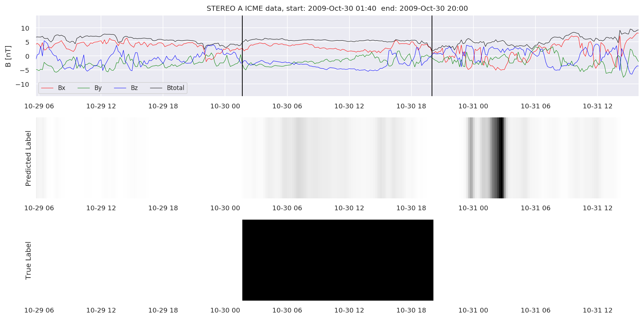Click the 10-31 00 tick under True Label panel
The height and width of the screenshot is (319, 644).
(x=473, y=310)
